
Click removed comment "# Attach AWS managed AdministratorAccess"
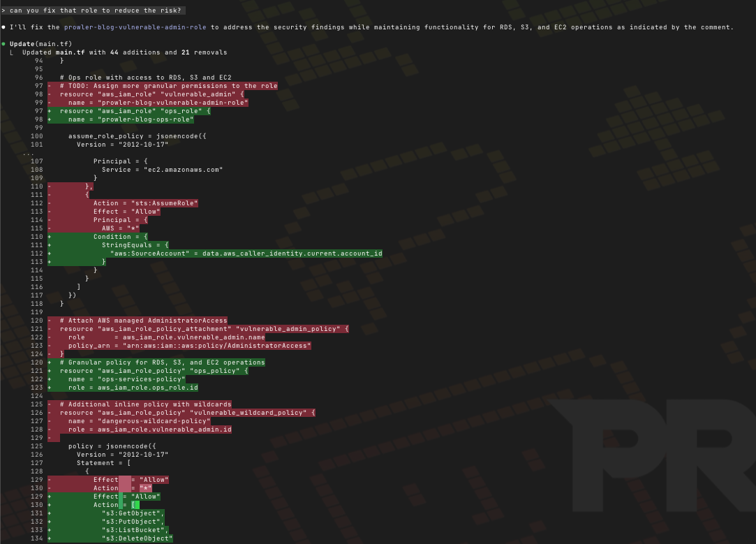(x=143, y=321)
